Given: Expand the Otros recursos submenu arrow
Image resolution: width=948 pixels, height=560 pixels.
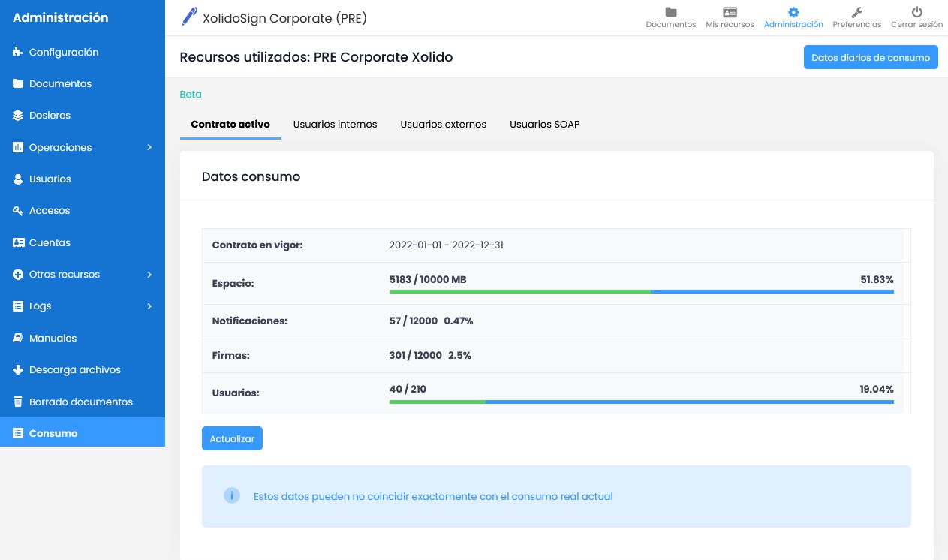Looking at the screenshot, I should coord(149,275).
